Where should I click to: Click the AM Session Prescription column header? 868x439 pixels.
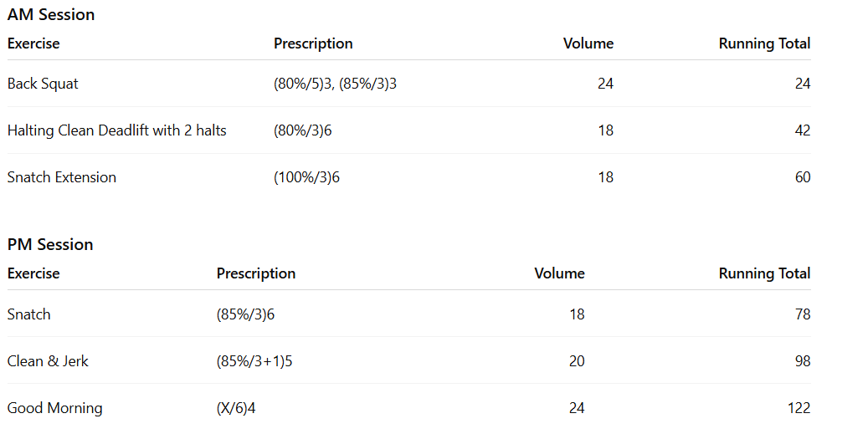[x=313, y=43]
